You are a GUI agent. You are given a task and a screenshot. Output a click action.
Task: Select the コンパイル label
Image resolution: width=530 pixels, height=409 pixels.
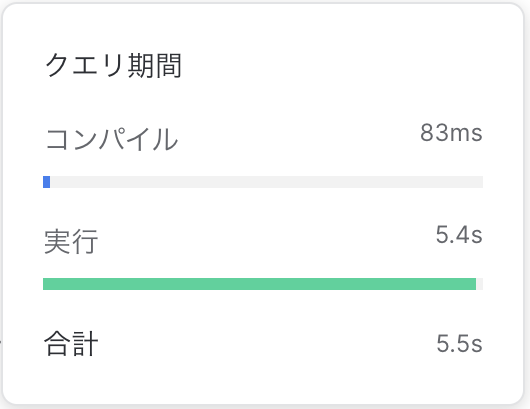[112, 139]
